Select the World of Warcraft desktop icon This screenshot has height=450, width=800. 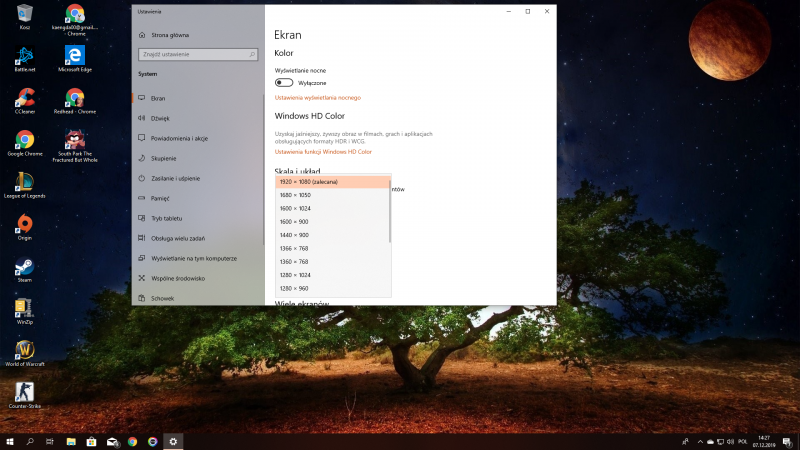[x=25, y=353]
